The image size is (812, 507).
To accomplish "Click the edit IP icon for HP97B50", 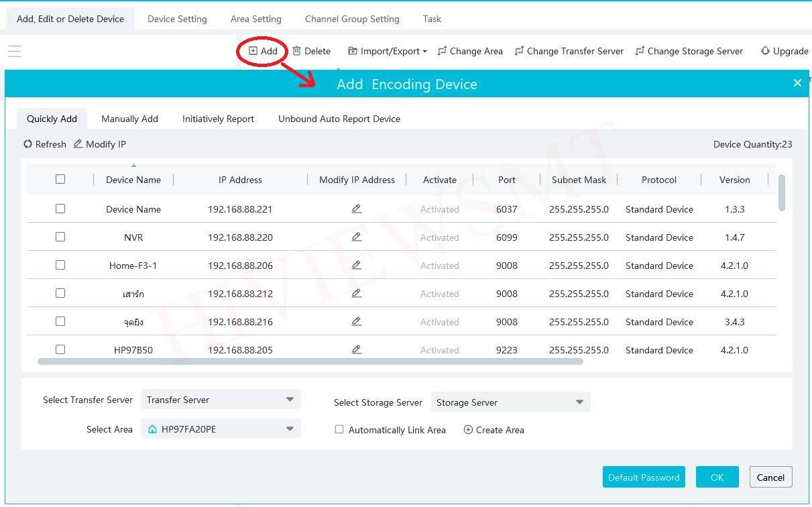I will point(357,350).
